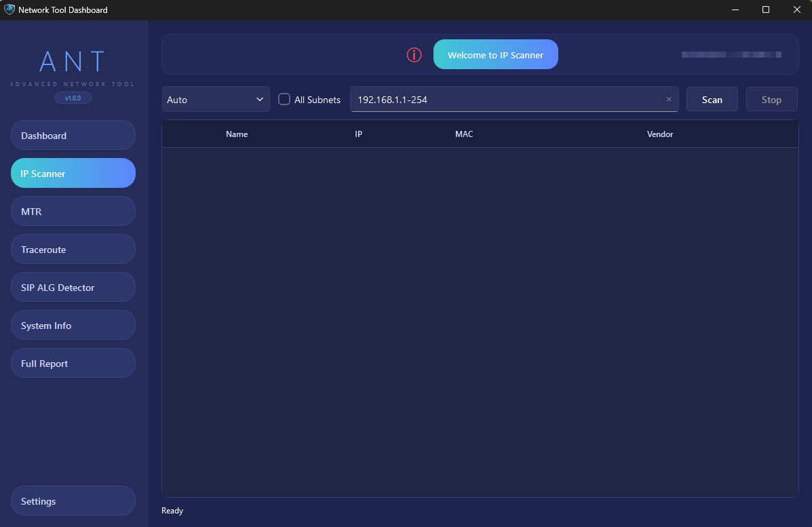Open the Auto interface dropdown
The image size is (812, 527).
pos(216,99)
